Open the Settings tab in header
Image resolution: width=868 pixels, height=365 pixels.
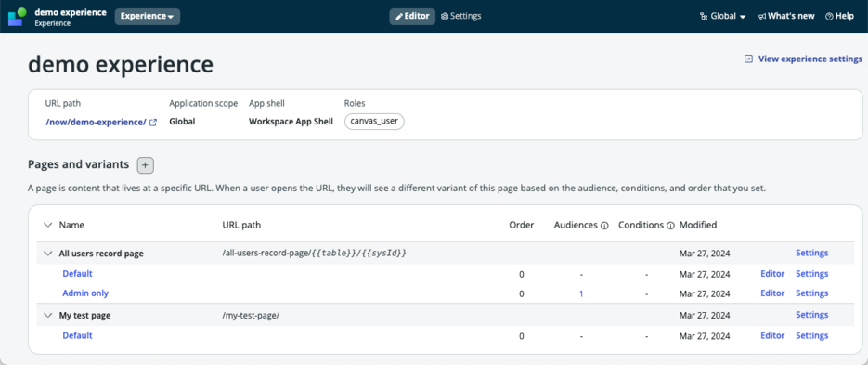click(x=461, y=16)
